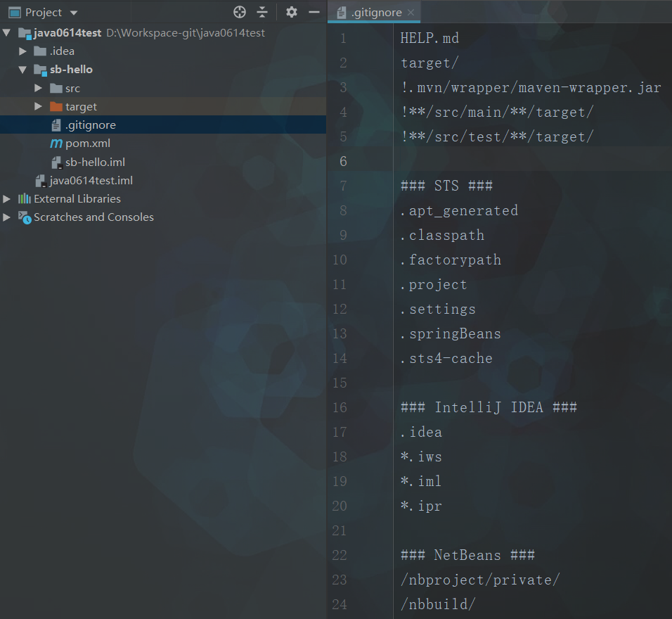Click the Collapse All icon in Project panel
The image size is (672, 619).
[262, 12]
